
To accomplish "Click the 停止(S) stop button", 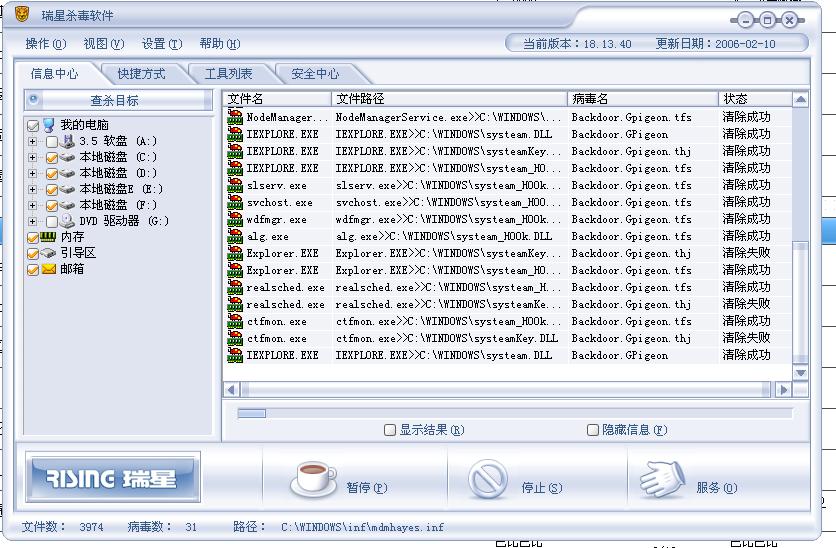I will click(537, 480).
